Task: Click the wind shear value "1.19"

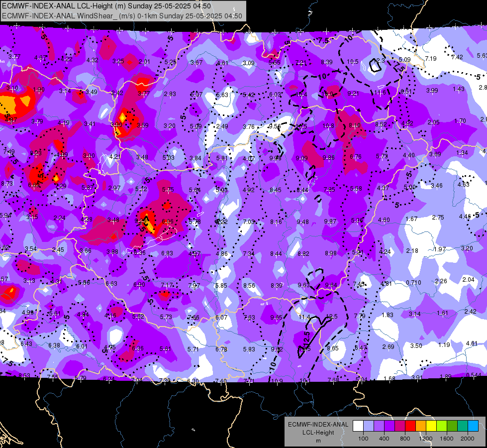Action: coord(444,344)
